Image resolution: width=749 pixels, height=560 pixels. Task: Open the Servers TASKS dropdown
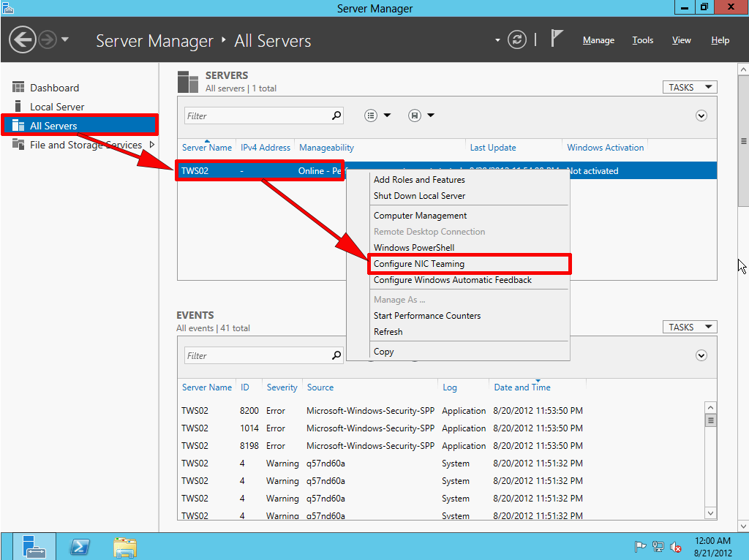click(x=690, y=88)
